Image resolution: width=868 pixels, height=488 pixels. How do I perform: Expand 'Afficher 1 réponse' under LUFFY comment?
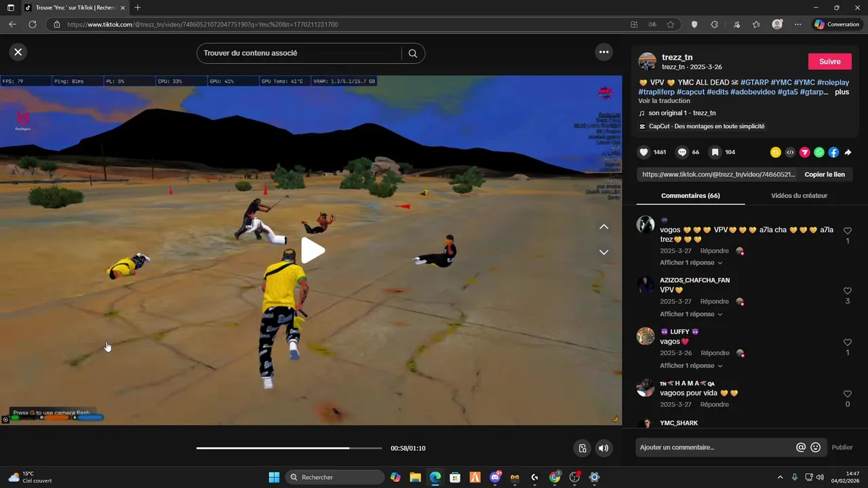pos(691,365)
